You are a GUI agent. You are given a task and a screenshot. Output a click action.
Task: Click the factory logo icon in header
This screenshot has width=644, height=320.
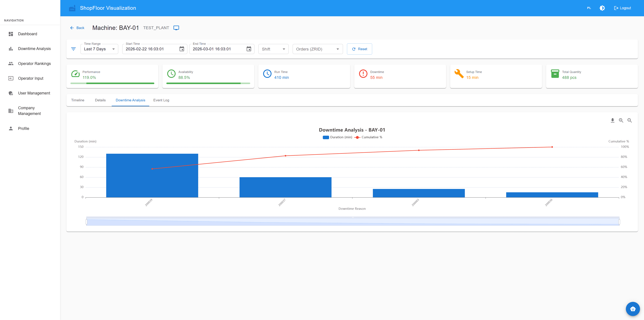click(72, 8)
